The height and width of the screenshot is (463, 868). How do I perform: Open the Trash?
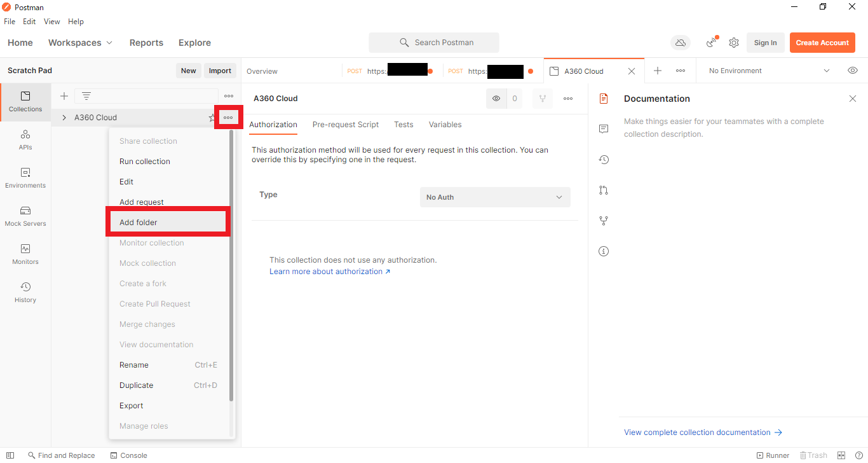coord(813,455)
